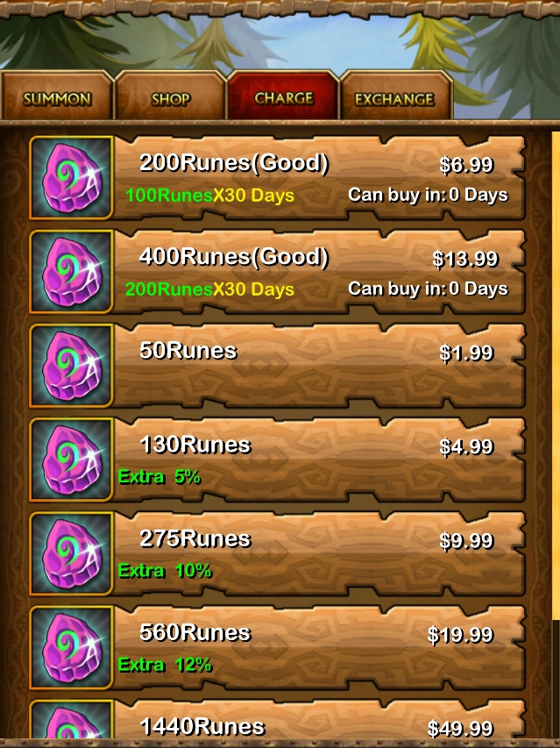Purchase the $4.99 price for 130Runes
The height and width of the screenshot is (748, 560).
click(466, 447)
